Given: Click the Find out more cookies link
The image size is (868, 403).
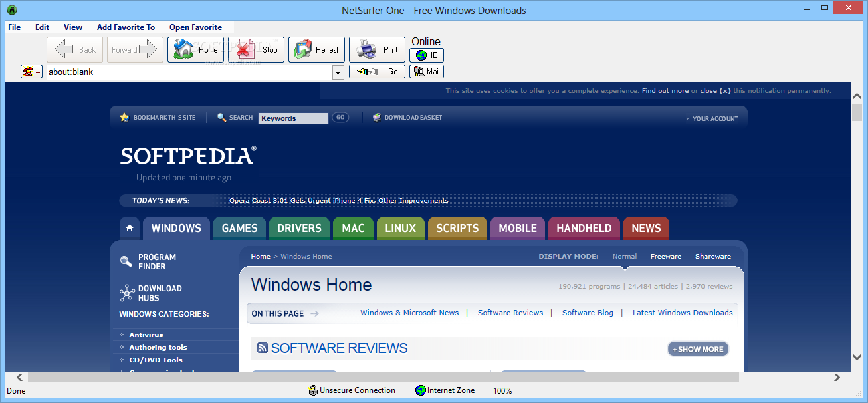Looking at the screenshot, I should 665,91.
